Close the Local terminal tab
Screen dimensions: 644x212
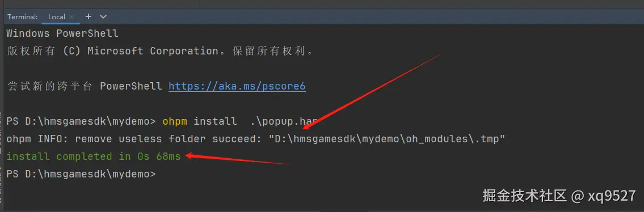click(71, 17)
